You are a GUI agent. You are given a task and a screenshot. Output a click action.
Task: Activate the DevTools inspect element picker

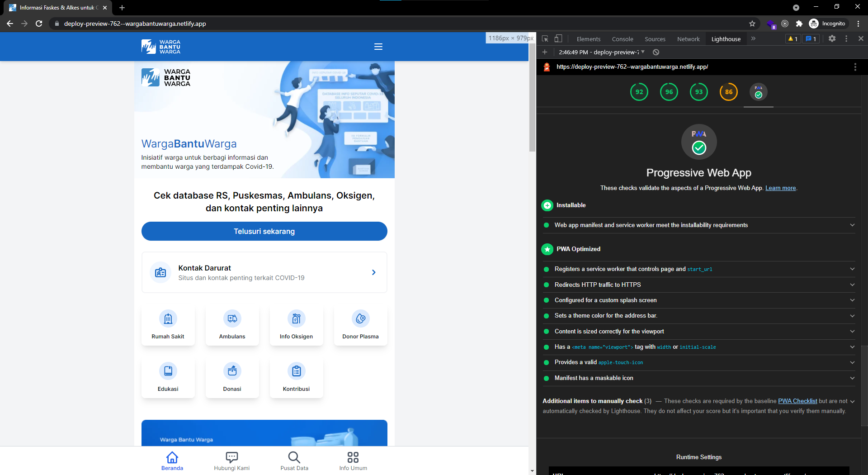545,39
